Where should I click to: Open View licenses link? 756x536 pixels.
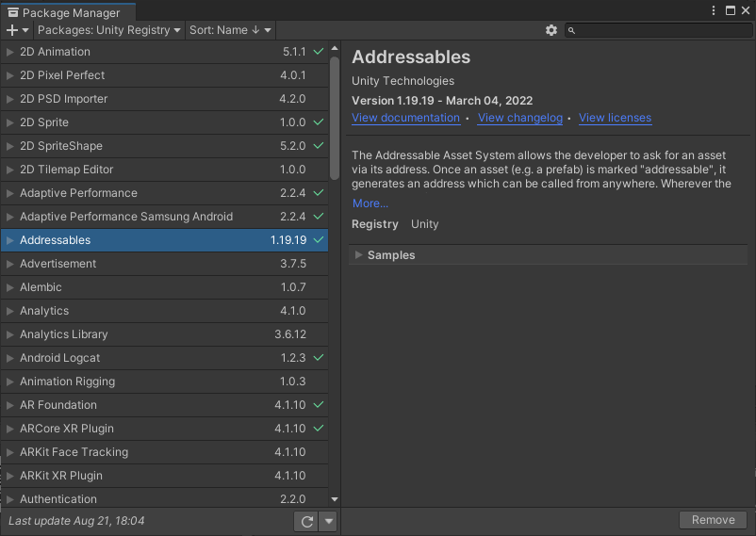tap(615, 118)
